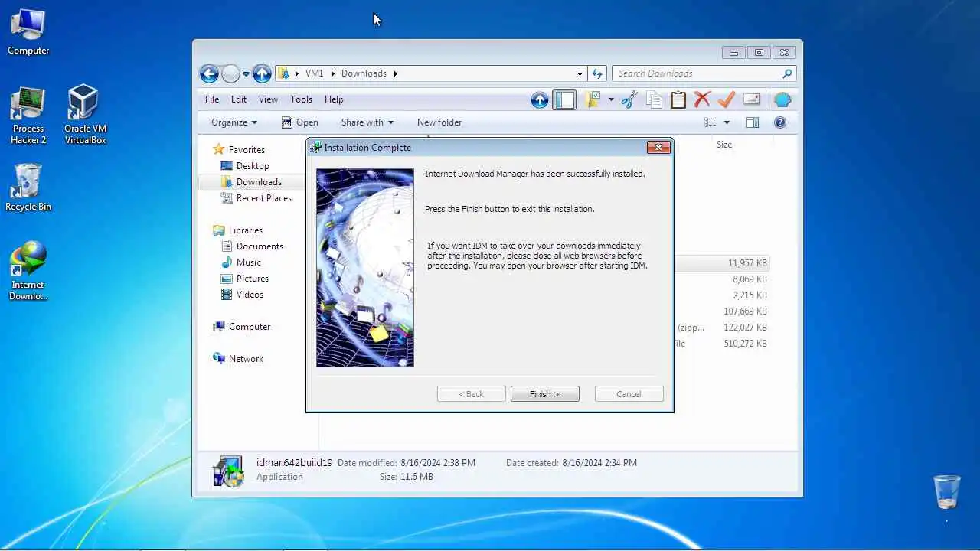The image size is (980, 551).
Task: Open the recent pages dropdown arrow
Action: (x=246, y=74)
